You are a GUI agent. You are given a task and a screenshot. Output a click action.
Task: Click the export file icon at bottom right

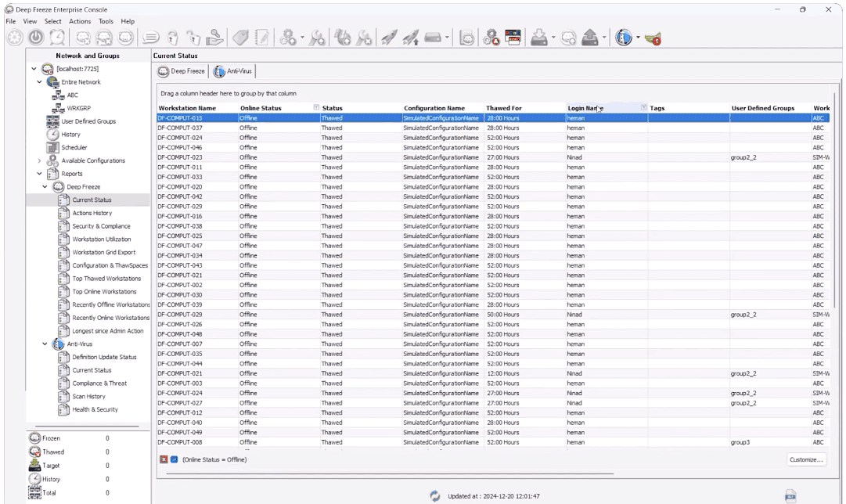coord(790,496)
